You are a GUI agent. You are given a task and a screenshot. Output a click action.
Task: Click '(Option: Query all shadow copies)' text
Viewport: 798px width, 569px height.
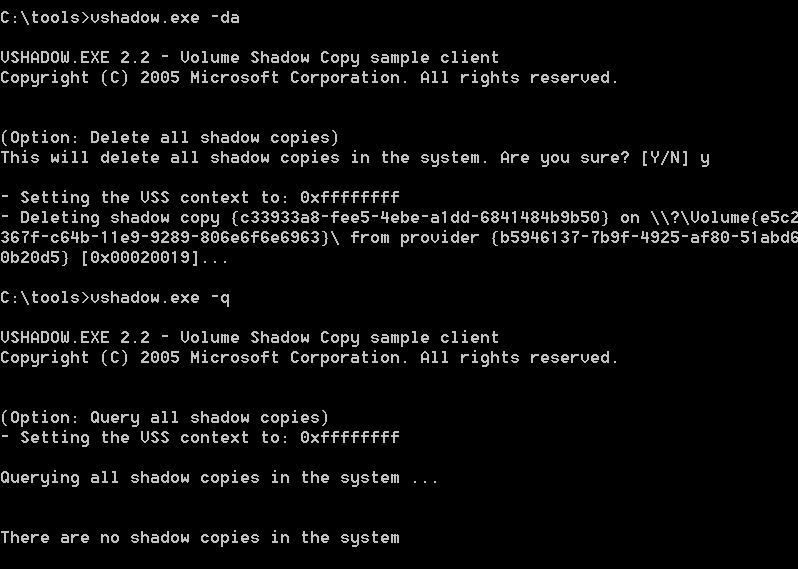(164, 418)
